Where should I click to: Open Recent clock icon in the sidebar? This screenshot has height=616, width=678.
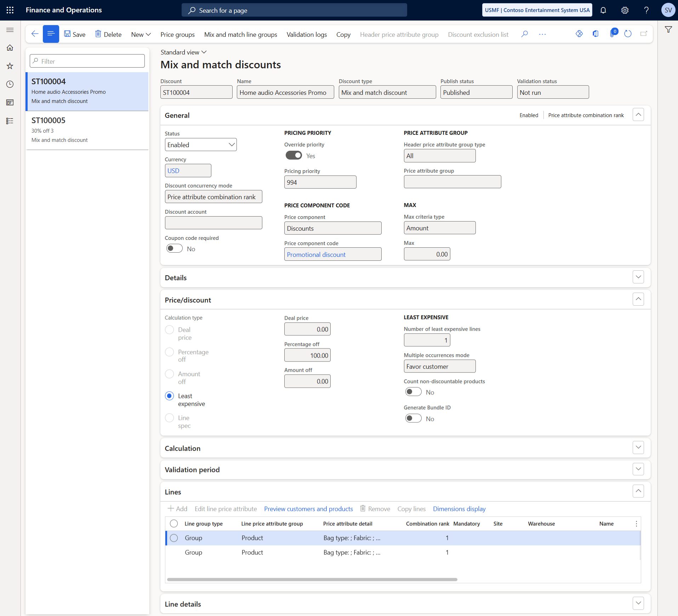coord(10,84)
